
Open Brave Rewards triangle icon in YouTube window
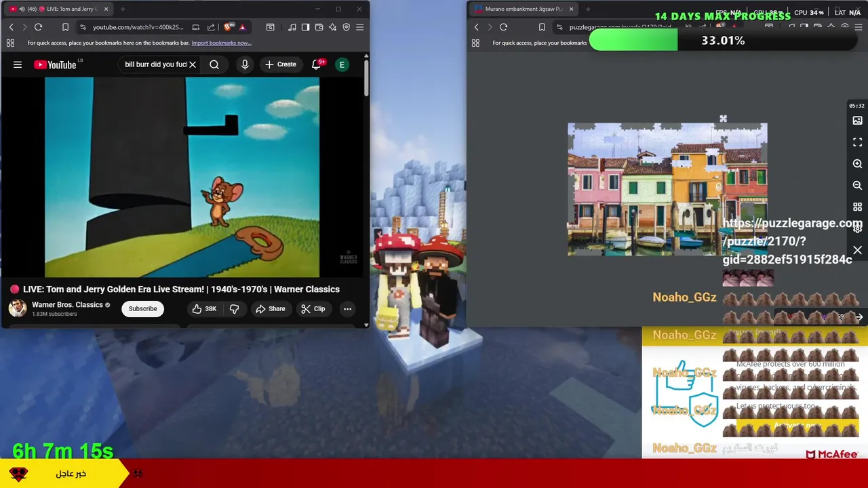[242, 27]
